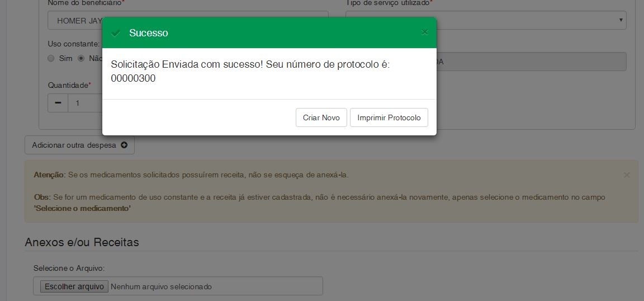The height and width of the screenshot is (301, 644).
Task: Select the Não radio for Uso constante
Action: click(x=81, y=58)
